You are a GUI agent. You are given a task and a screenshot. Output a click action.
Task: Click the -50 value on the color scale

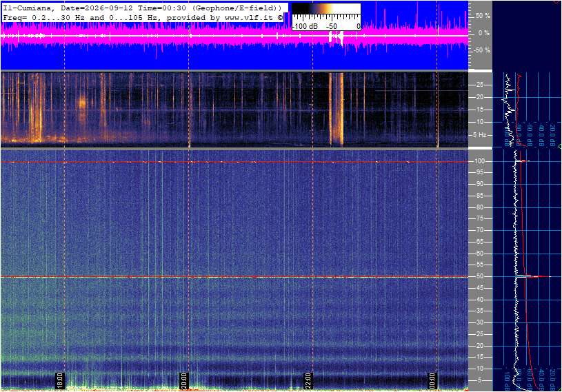332,26
